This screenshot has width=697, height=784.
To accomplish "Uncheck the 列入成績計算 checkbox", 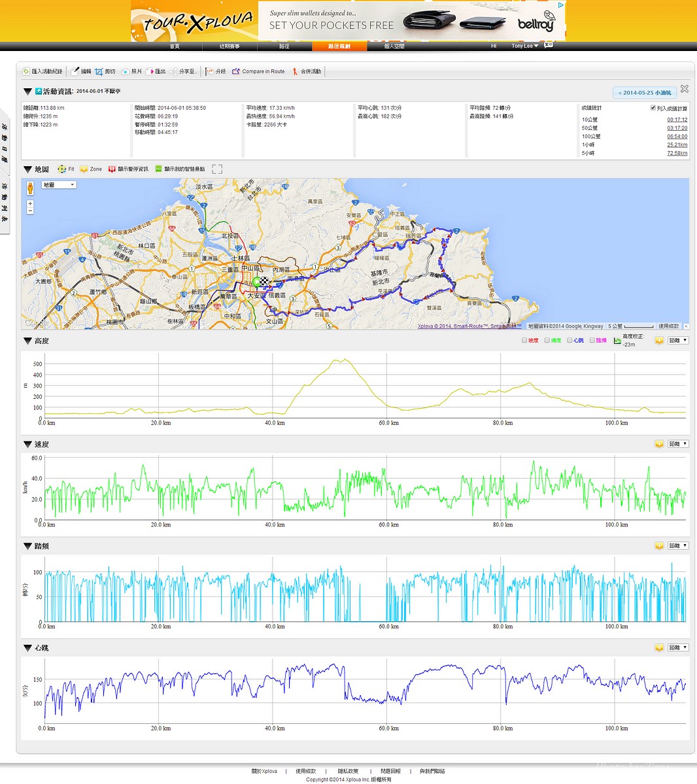I will [653, 108].
